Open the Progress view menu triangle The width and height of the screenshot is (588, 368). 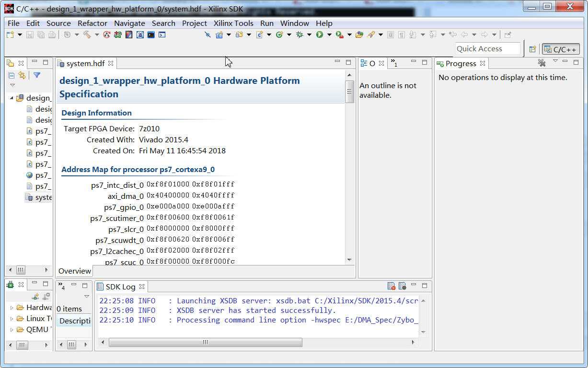[555, 61]
